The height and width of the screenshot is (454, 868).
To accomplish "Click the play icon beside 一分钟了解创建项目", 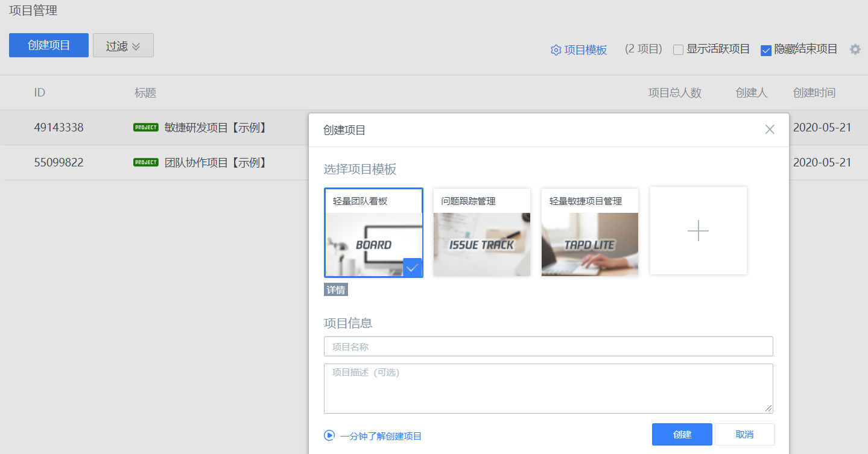I will click(x=329, y=435).
